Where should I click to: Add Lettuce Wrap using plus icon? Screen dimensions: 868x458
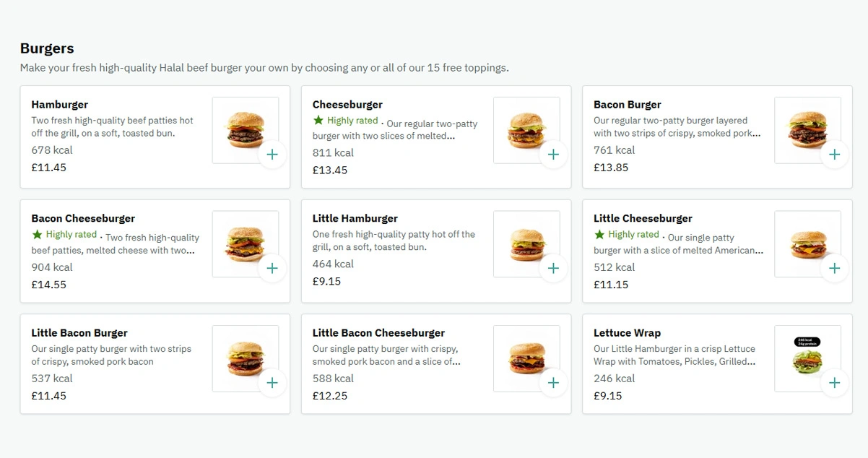834,382
